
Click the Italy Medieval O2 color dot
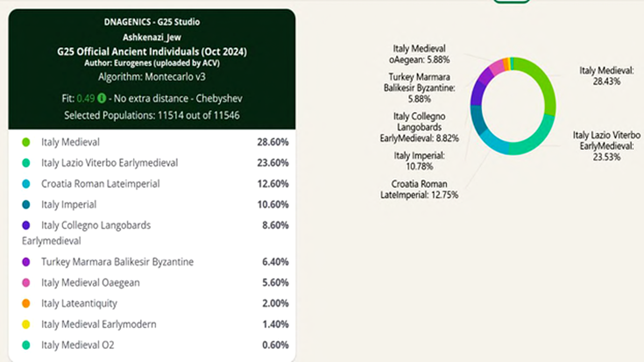click(26, 345)
